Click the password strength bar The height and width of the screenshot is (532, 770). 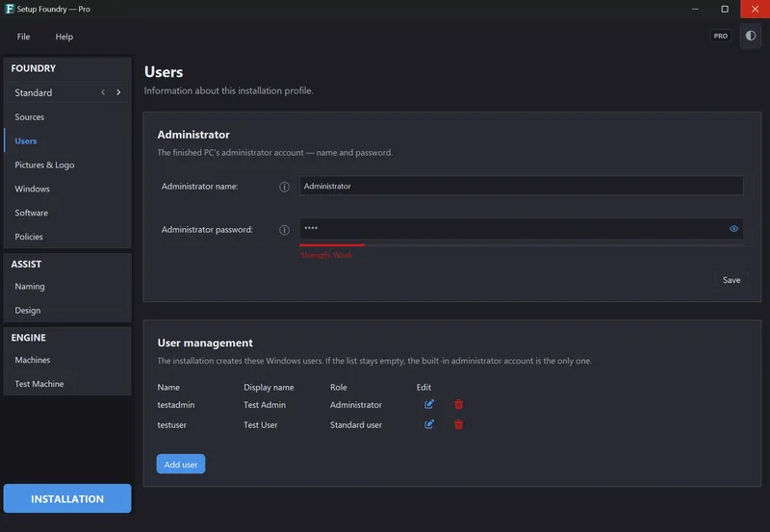(521, 245)
